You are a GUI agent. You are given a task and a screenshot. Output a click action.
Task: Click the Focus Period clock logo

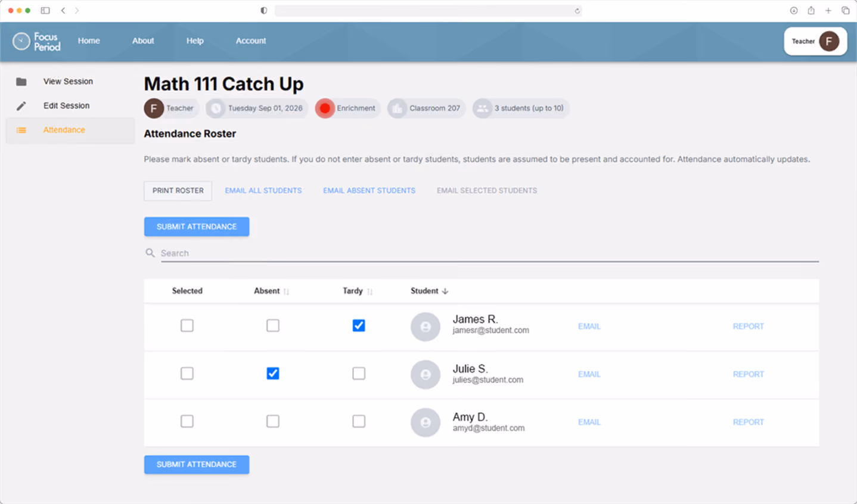(x=21, y=41)
